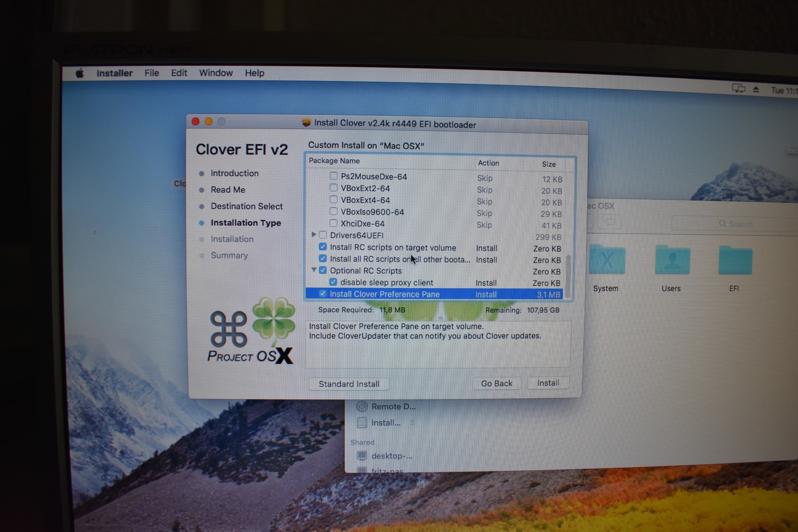Click the eject icon in the menu bar

[x=756, y=89]
